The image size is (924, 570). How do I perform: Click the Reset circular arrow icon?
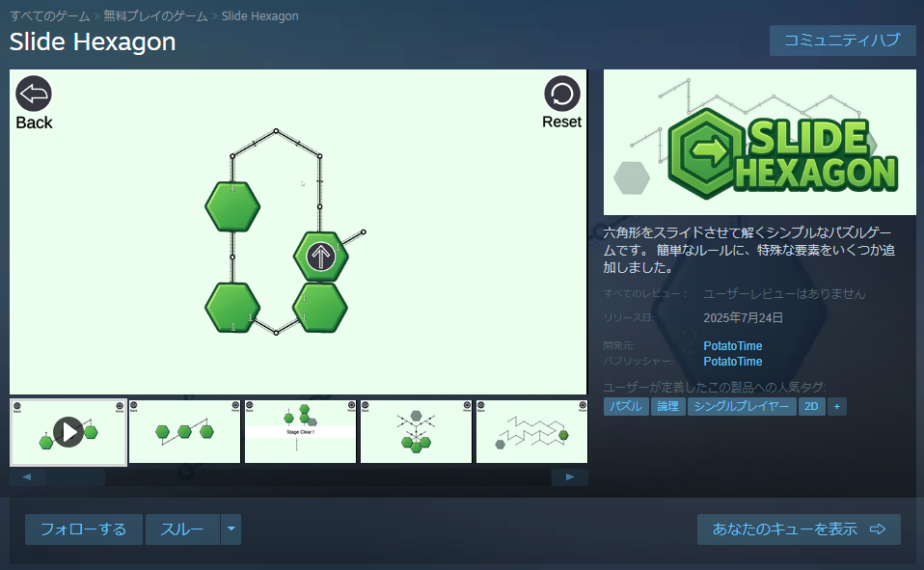pos(562,94)
